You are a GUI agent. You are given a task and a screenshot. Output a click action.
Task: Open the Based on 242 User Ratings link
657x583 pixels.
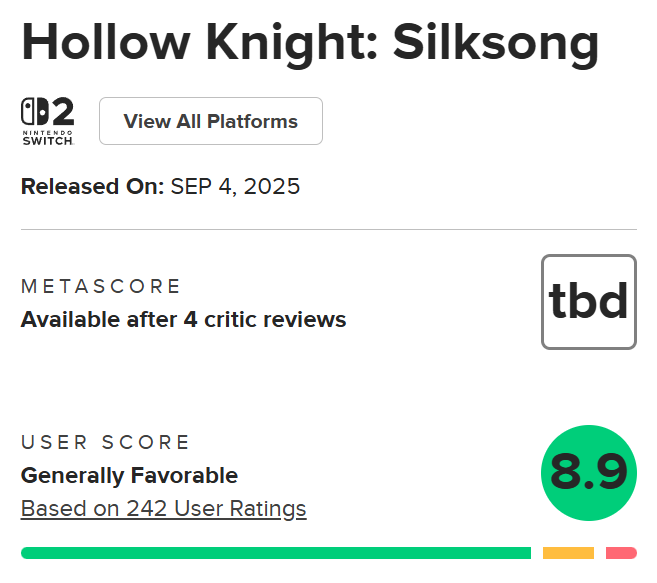point(163,508)
